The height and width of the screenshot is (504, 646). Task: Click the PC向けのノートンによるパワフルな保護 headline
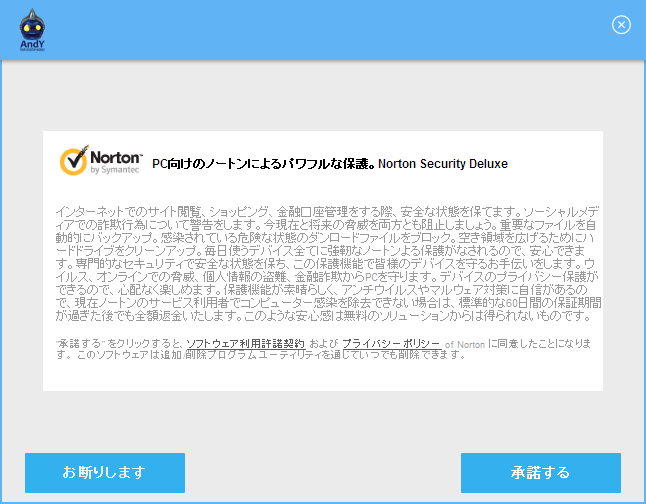click(x=264, y=164)
